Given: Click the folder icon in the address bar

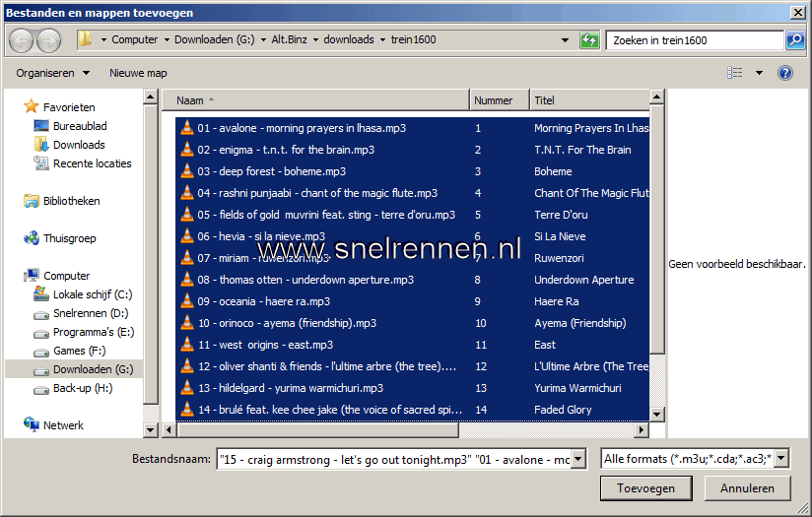Looking at the screenshot, I should pos(86,39).
